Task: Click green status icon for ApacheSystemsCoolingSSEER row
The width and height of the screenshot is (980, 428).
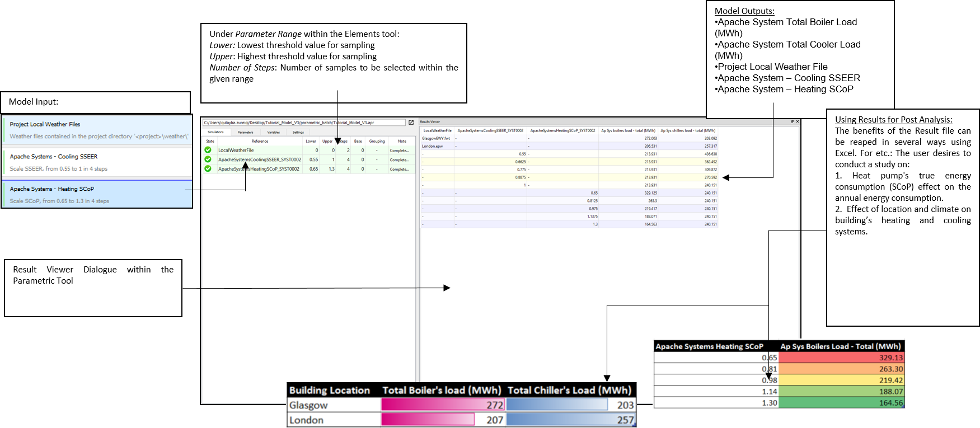Action: pyautogui.click(x=208, y=159)
